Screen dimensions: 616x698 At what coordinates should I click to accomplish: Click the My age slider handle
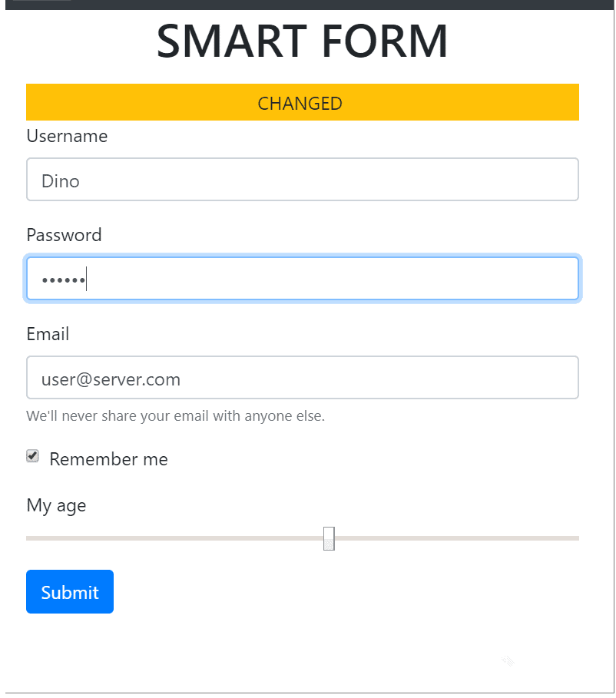[x=329, y=538]
